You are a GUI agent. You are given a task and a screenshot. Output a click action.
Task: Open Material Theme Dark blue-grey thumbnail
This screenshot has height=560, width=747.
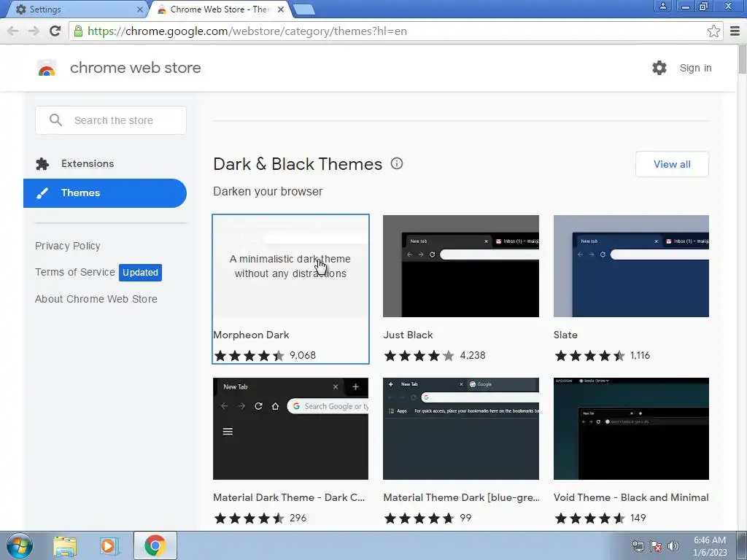point(461,429)
